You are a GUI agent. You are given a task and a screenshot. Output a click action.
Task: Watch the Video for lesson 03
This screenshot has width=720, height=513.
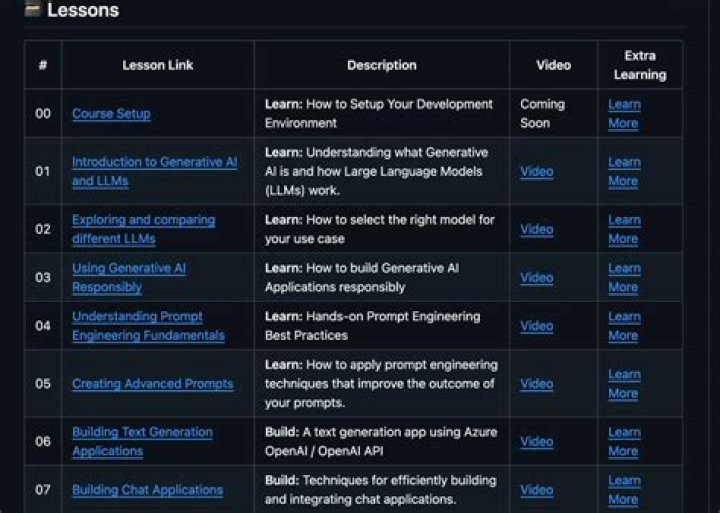click(536, 278)
